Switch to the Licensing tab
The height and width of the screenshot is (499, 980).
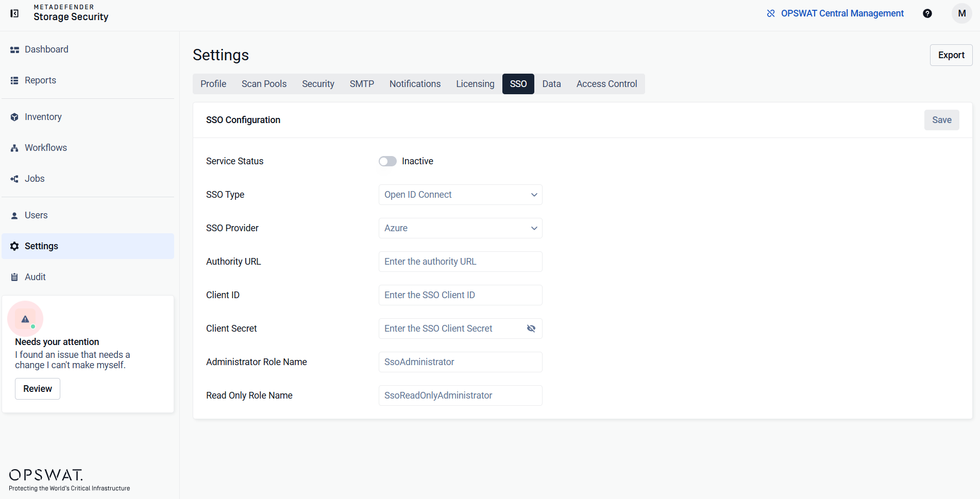pos(475,84)
